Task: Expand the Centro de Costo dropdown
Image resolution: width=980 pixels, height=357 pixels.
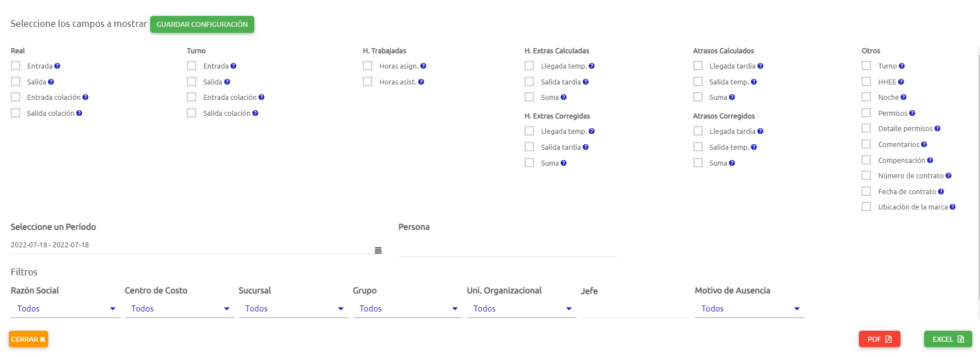Action: click(x=180, y=309)
